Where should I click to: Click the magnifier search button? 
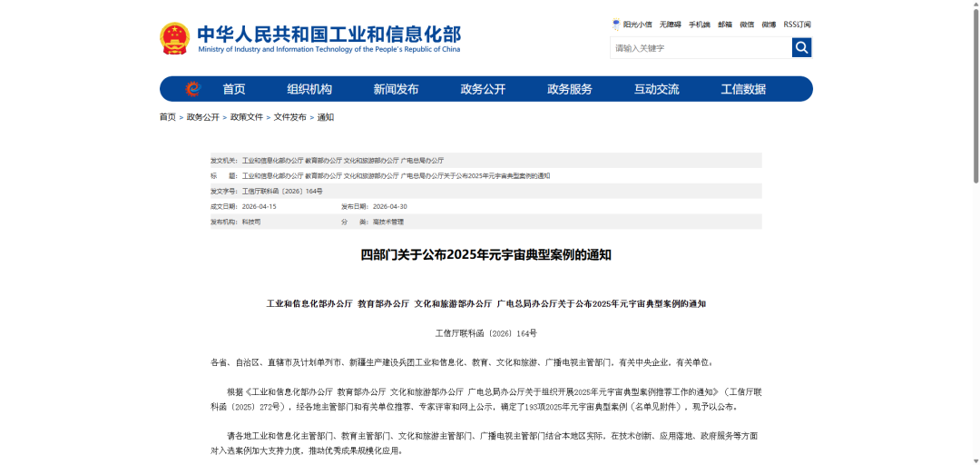coord(801,47)
